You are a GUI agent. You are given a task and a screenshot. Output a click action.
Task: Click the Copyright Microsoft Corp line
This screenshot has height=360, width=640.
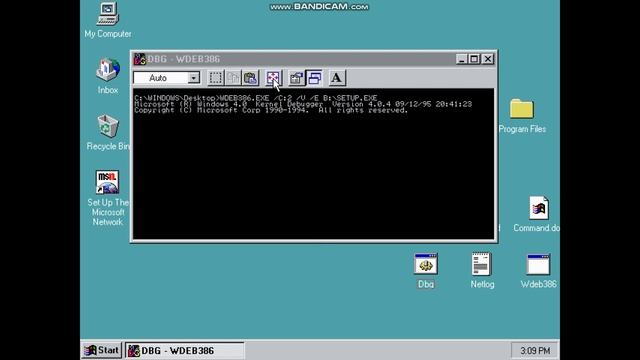(x=271, y=110)
